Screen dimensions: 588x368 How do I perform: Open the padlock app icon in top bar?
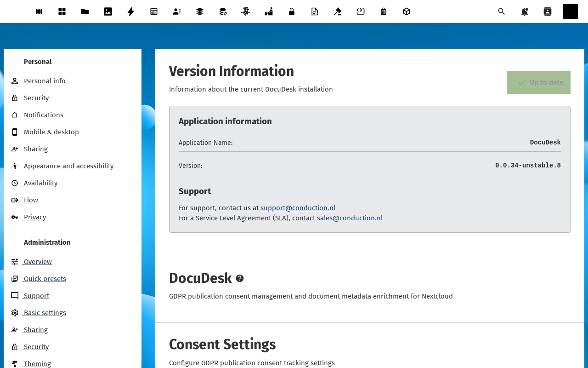(292, 11)
